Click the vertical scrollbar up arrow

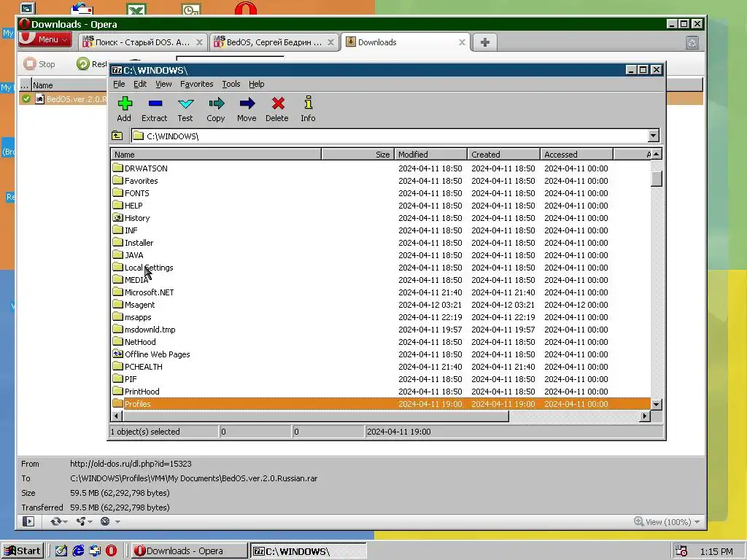point(657,155)
